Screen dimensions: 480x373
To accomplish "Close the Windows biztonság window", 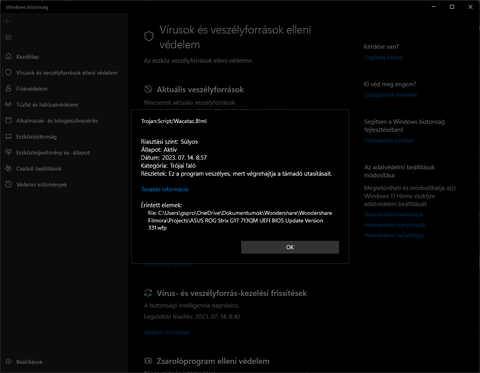I will point(470,7).
